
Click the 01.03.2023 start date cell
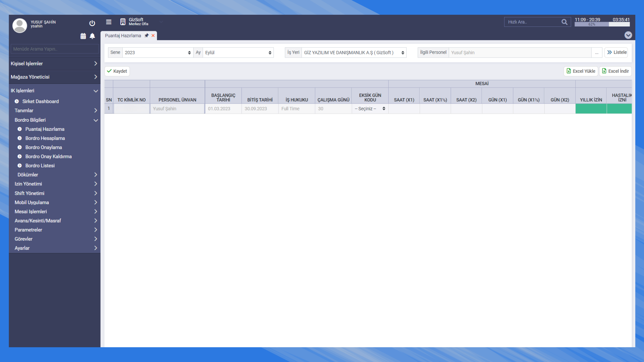tap(223, 109)
